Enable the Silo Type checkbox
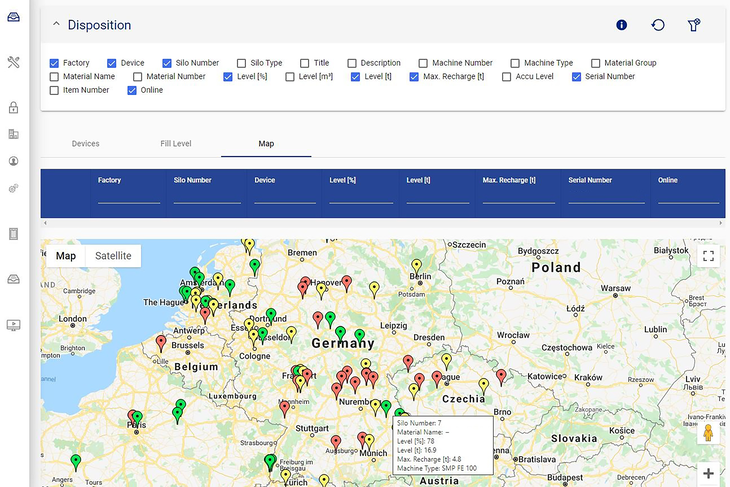 click(242, 63)
